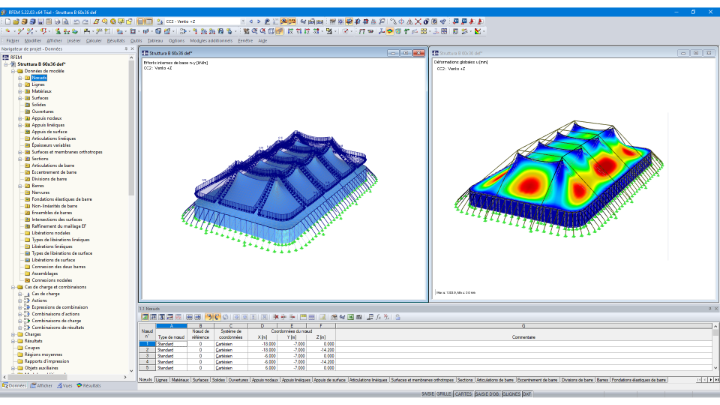Open the Afficher navigator tab
The image size is (720, 405).
(41, 386)
